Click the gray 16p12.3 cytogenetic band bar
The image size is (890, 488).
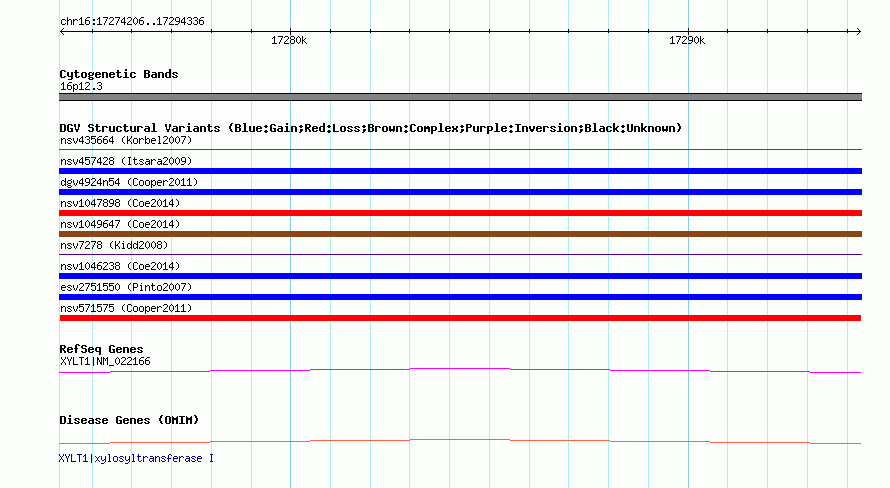point(460,97)
